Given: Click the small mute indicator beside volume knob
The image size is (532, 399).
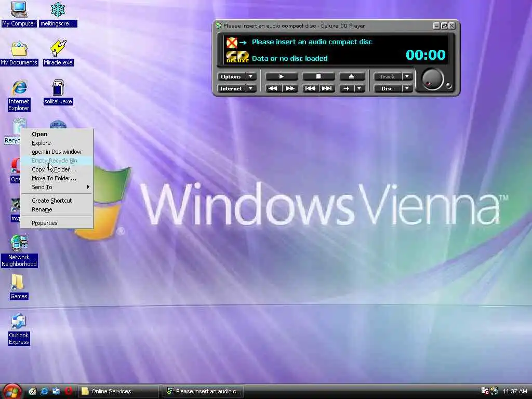Looking at the screenshot, I should (x=448, y=86).
